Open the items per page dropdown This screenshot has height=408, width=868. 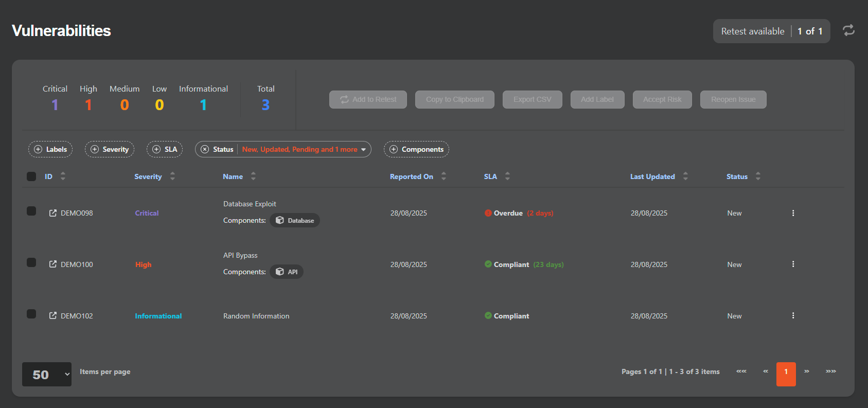coord(47,375)
